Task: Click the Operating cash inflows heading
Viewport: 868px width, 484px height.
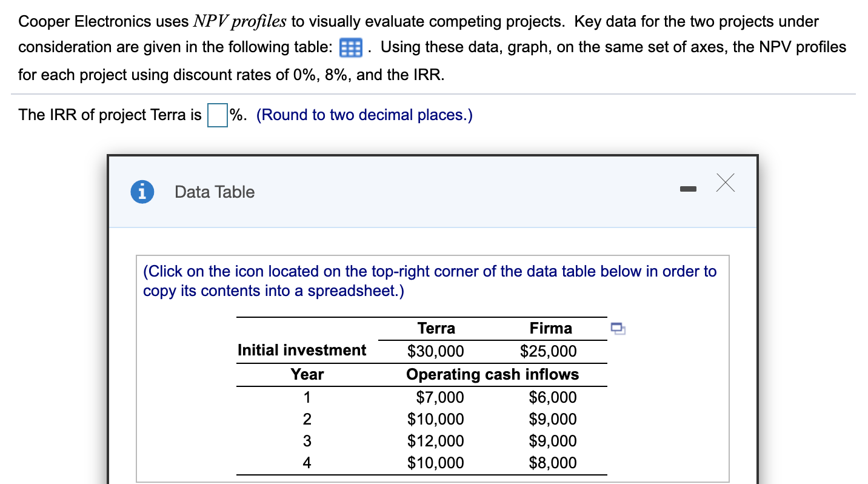Action: pyautogui.click(x=492, y=374)
